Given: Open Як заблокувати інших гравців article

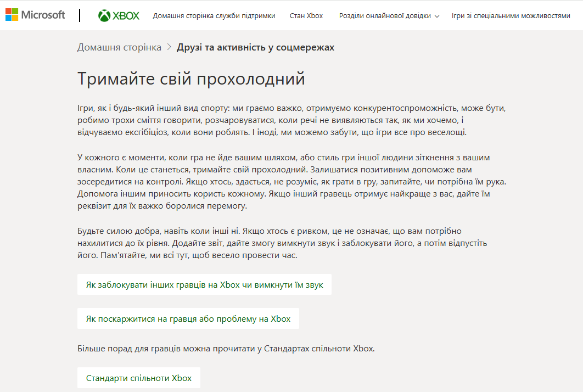Looking at the screenshot, I should 204,285.
